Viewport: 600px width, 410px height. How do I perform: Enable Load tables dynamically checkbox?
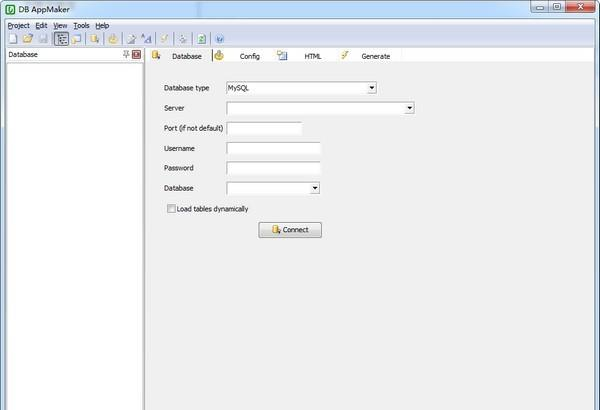pos(171,209)
